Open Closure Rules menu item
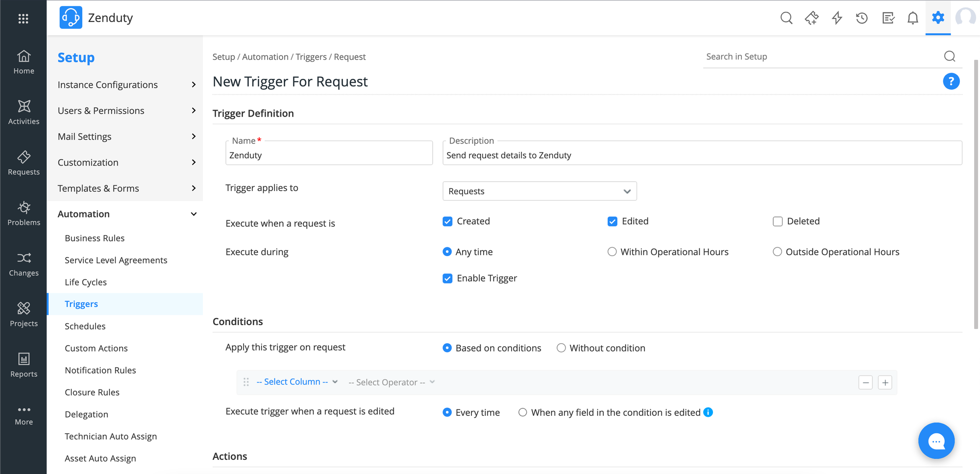Viewport: 980px width, 474px height. pyautogui.click(x=92, y=392)
